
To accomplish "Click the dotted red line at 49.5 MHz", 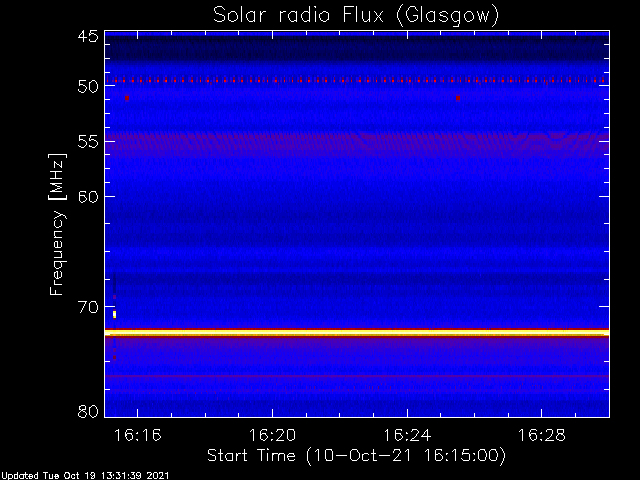I will (x=357, y=81).
